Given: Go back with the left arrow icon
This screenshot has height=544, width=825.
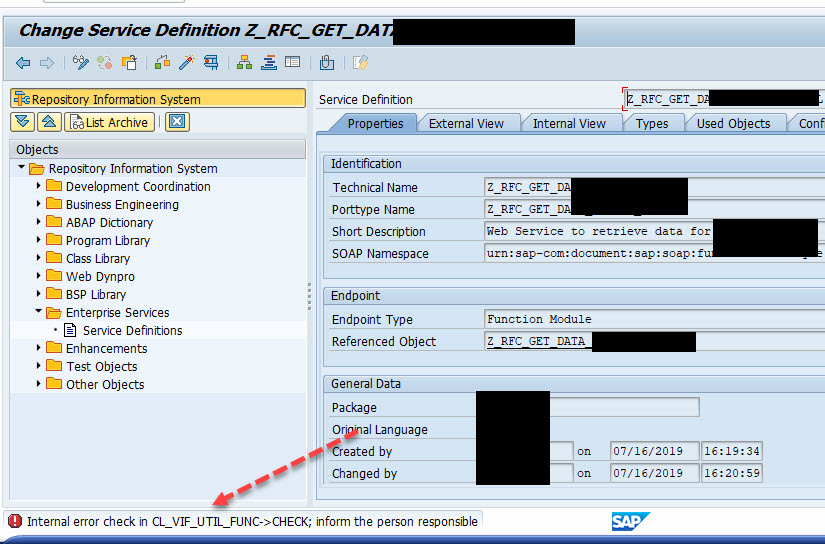Looking at the screenshot, I should click(x=23, y=63).
